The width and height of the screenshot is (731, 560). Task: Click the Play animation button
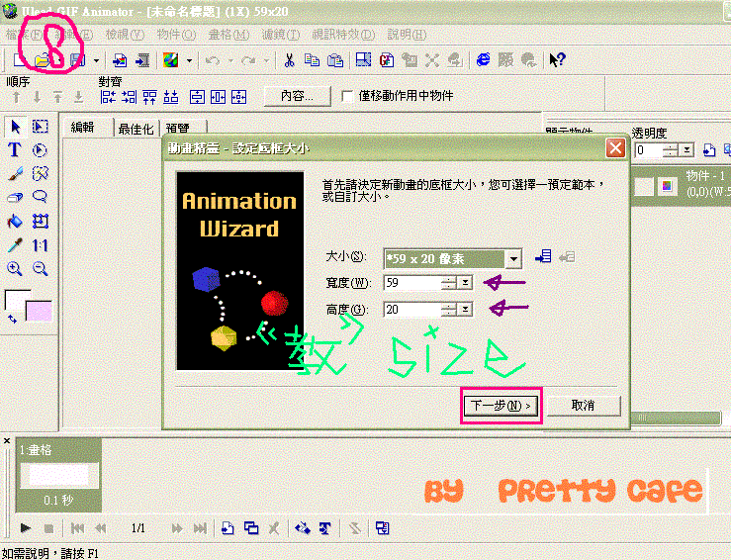(25, 528)
